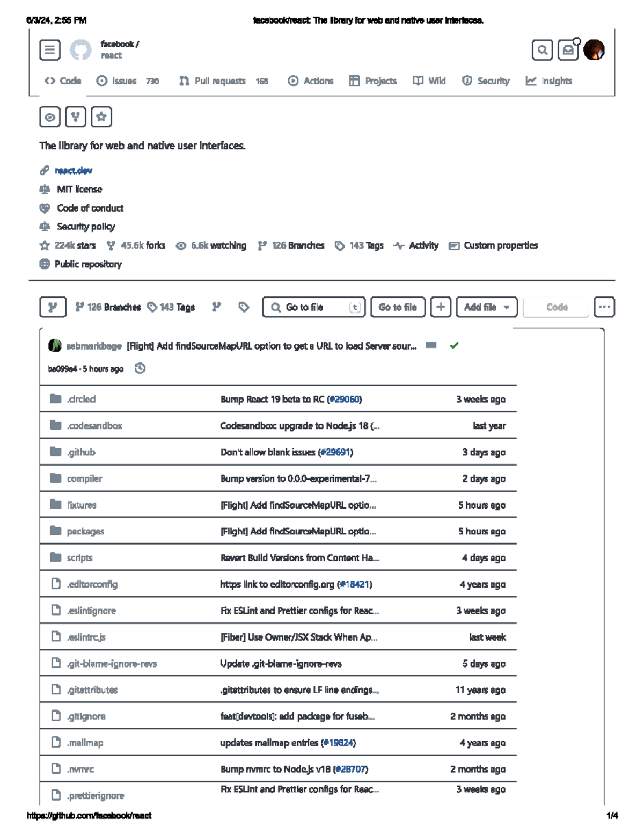Show the commit status checkmark
The image size is (644, 834).
click(x=454, y=345)
